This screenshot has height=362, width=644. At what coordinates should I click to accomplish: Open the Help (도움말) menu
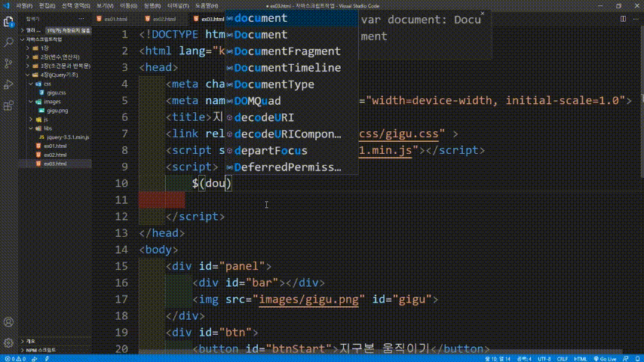[x=207, y=6]
